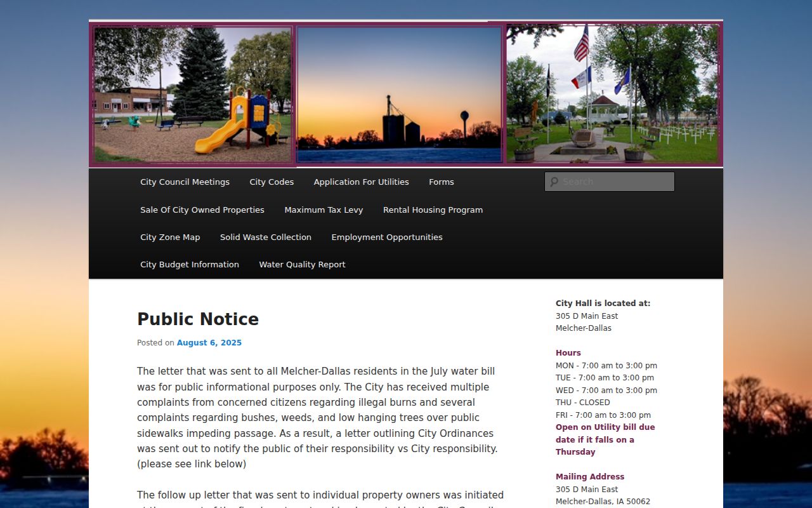Open the Public Notice post title
This screenshot has height=508, width=812.
[198, 319]
